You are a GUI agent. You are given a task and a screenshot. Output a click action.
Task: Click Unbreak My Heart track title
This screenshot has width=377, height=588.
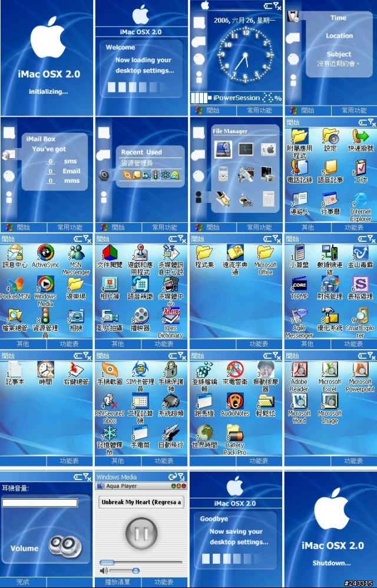(141, 502)
